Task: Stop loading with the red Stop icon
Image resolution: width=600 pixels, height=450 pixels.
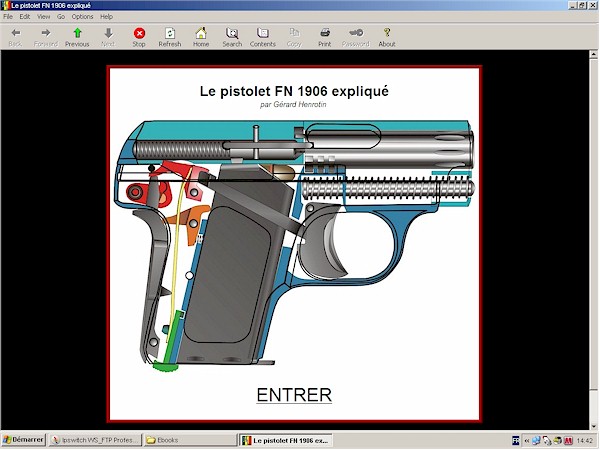Action: click(x=139, y=33)
